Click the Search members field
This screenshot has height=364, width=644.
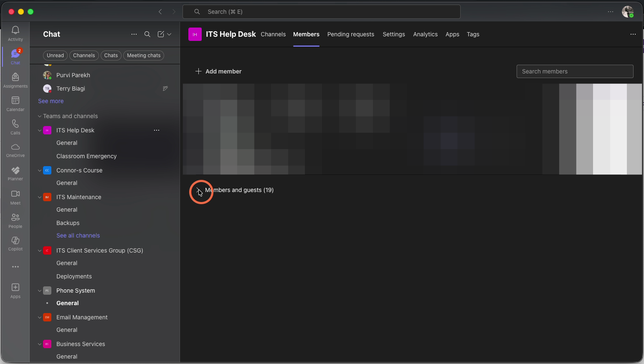pyautogui.click(x=575, y=71)
